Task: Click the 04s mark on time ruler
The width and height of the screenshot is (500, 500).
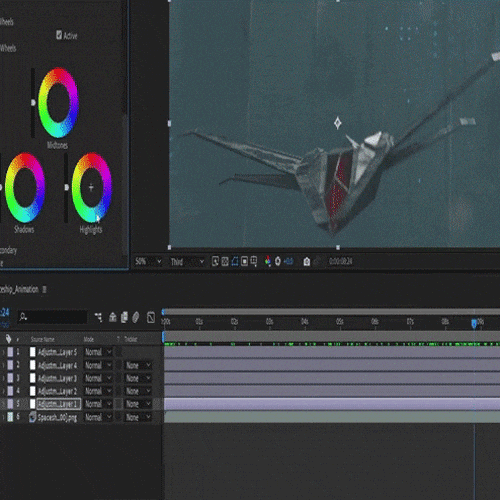Action: 305,321
